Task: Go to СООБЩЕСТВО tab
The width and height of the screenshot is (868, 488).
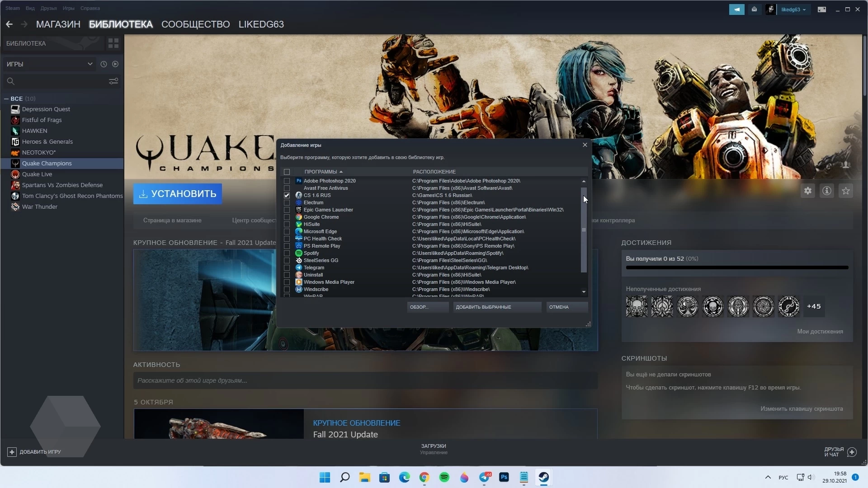Action: pos(196,24)
